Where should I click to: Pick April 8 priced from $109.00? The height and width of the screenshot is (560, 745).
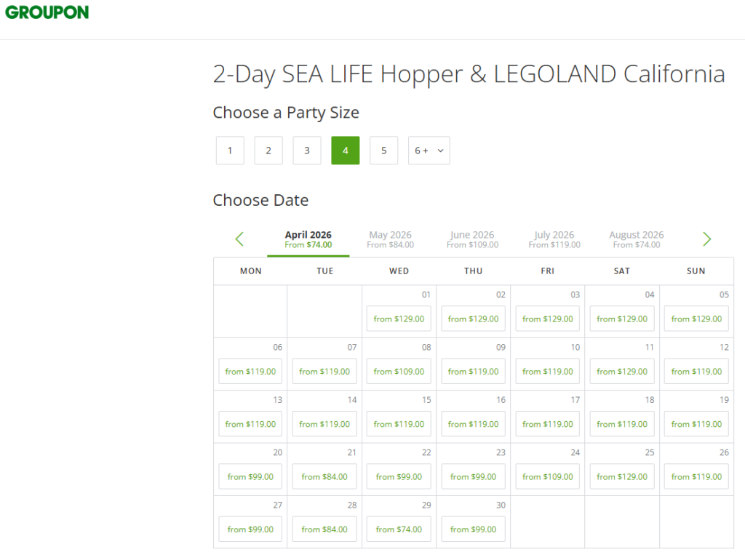pyautogui.click(x=399, y=372)
